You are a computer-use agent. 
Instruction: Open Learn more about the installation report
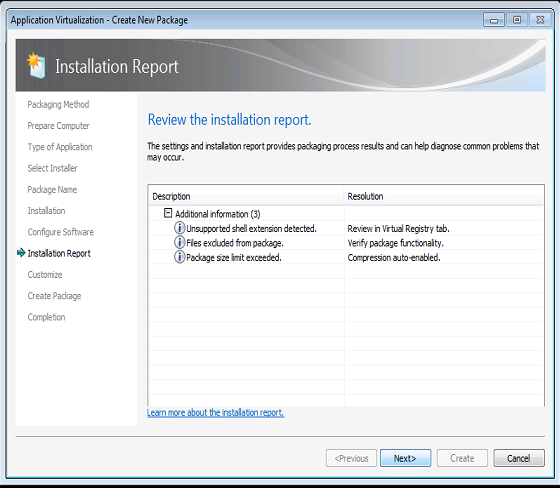tap(215, 413)
